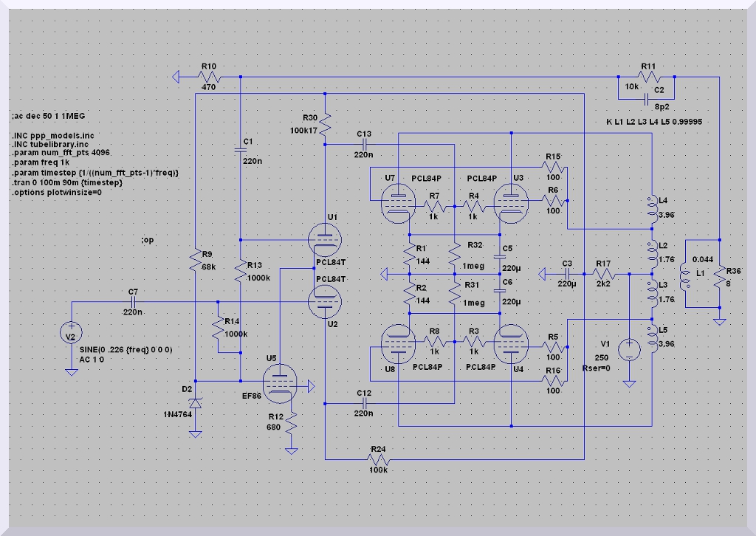Click the R17 2k2 resistor
The width and height of the screenshot is (756, 536).
603,274
